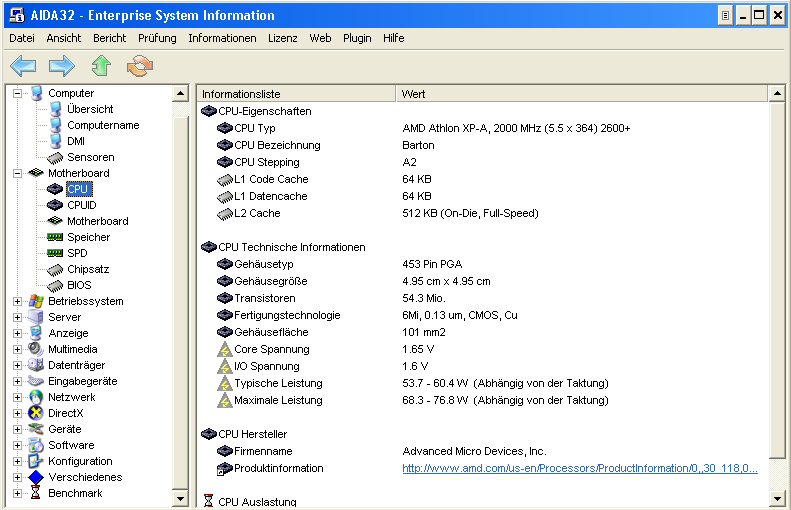This screenshot has height=510, width=791.
Task: Click the Back arrow toolbar icon
Action: [x=23, y=66]
